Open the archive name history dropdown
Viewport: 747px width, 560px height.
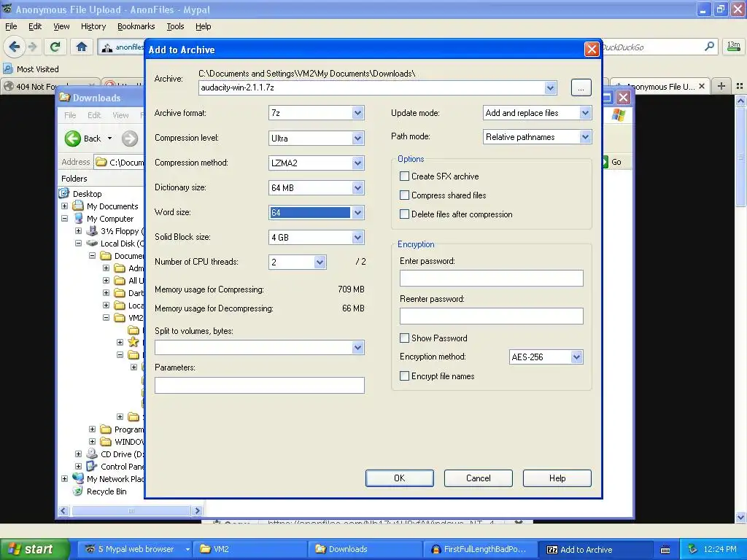(x=550, y=87)
